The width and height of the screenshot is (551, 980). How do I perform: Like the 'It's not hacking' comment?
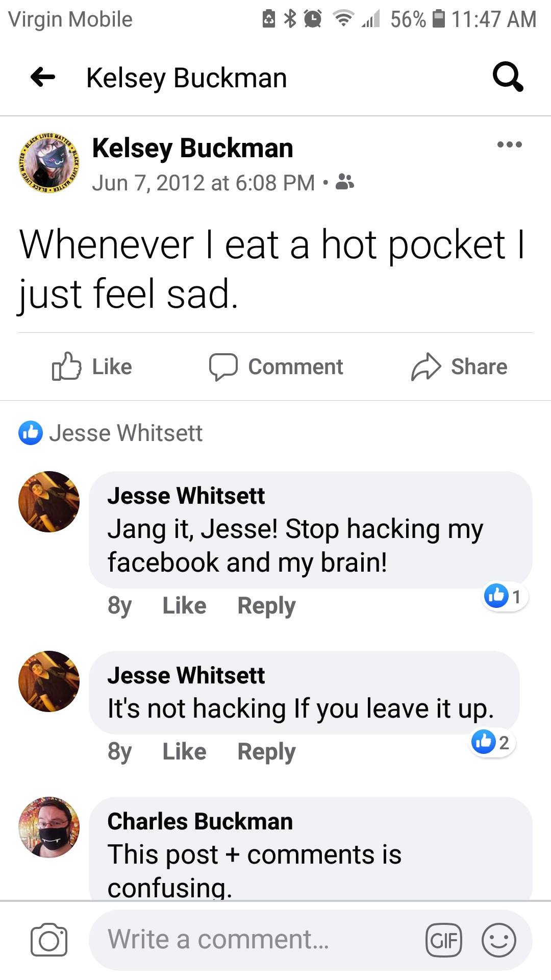pyautogui.click(x=184, y=752)
